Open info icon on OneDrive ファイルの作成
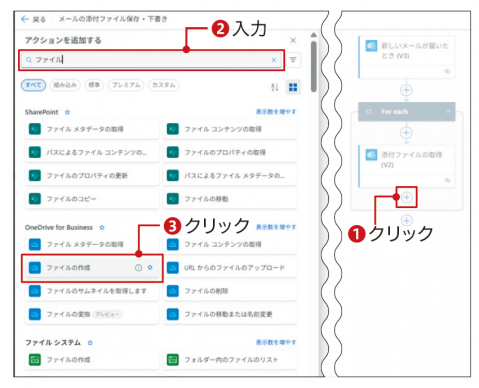 pos(138,268)
